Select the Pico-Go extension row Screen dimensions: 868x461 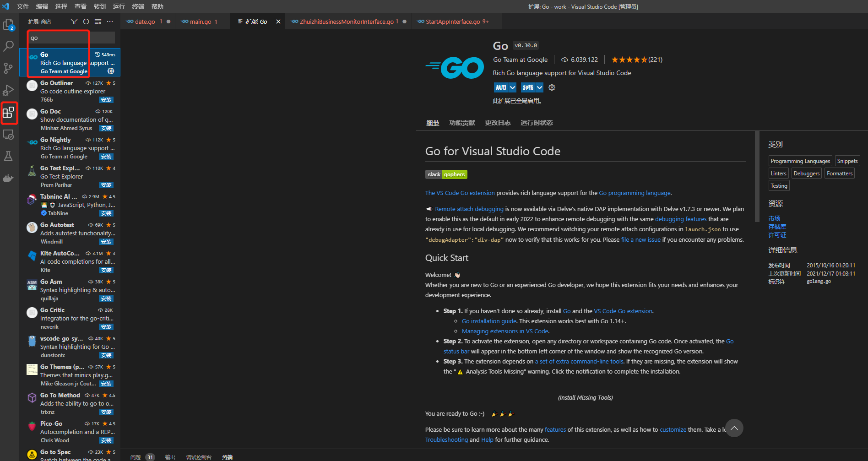tap(70, 432)
